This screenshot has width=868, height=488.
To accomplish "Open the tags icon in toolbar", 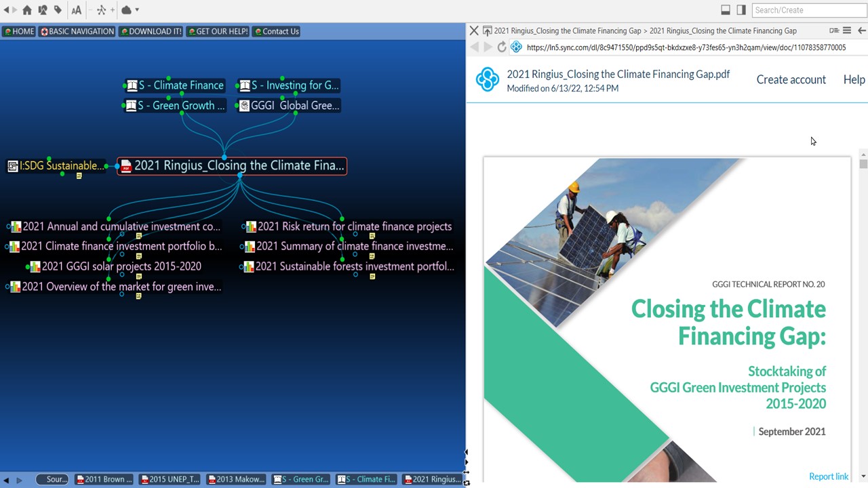I will (x=58, y=10).
